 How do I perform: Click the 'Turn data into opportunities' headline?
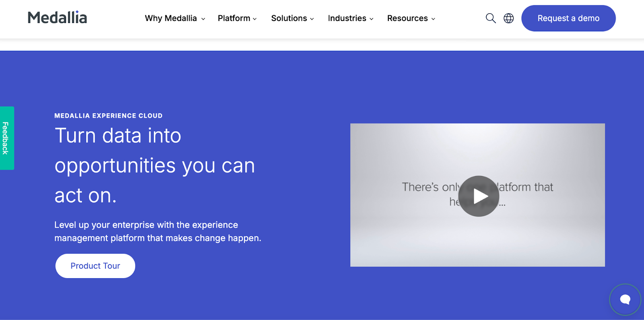click(x=155, y=165)
